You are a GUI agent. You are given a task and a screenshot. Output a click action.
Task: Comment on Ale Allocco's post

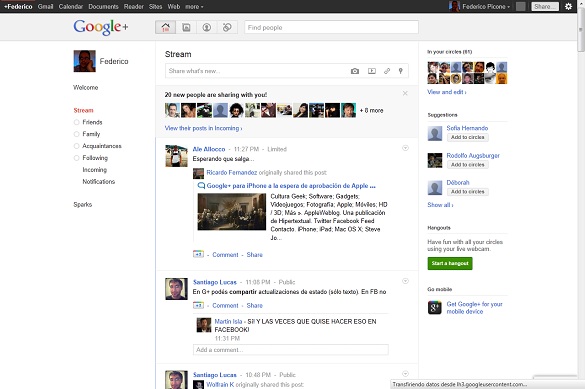225,254
